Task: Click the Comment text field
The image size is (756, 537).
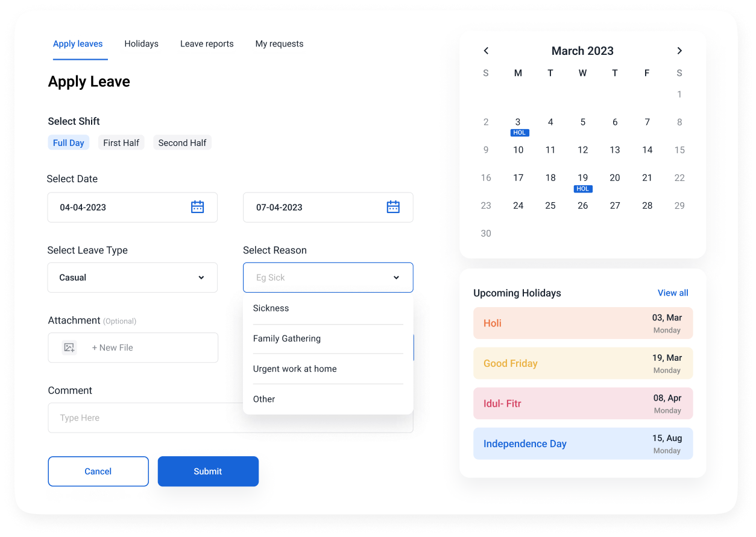Action: coord(230,418)
